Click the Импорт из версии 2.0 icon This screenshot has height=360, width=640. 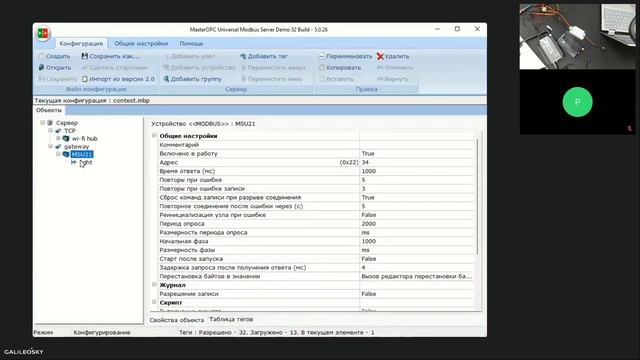point(84,79)
